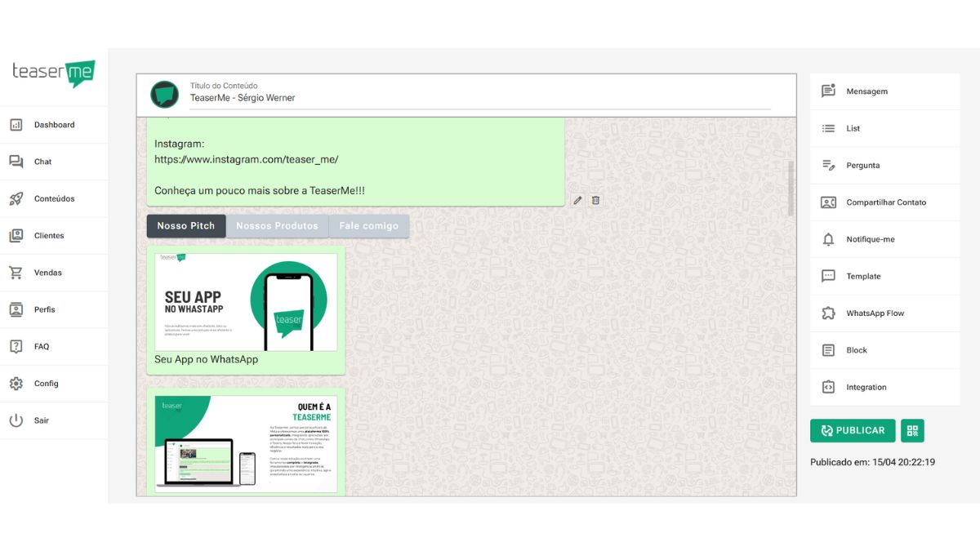This screenshot has height=551, width=980.
Task: Open the Chat menu item
Action: tap(54, 162)
